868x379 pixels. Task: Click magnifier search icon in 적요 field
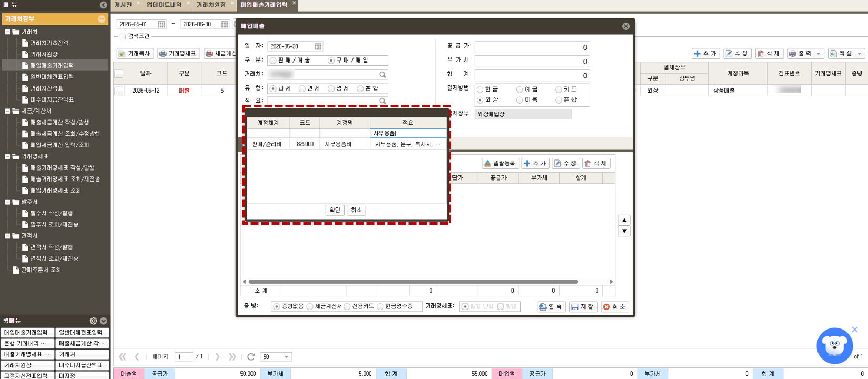[x=382, y=101]
